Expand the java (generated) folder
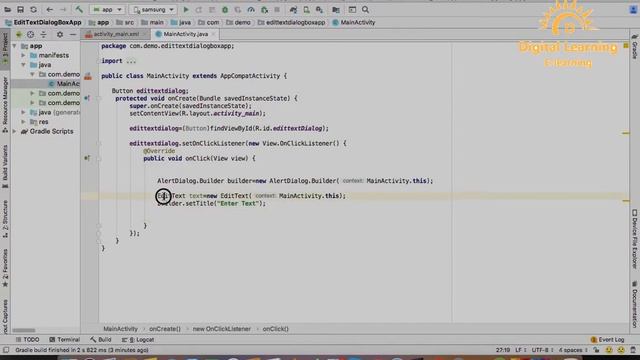 [24, 112]
